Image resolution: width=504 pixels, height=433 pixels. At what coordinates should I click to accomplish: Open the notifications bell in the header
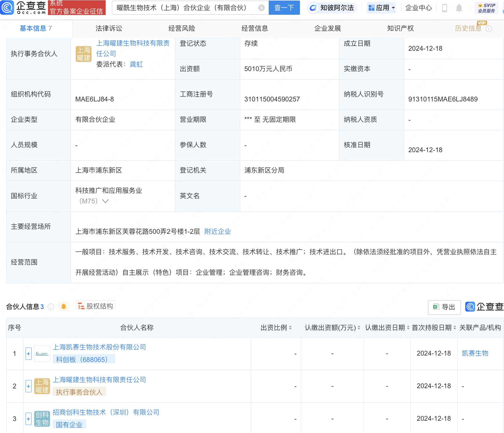459,8
